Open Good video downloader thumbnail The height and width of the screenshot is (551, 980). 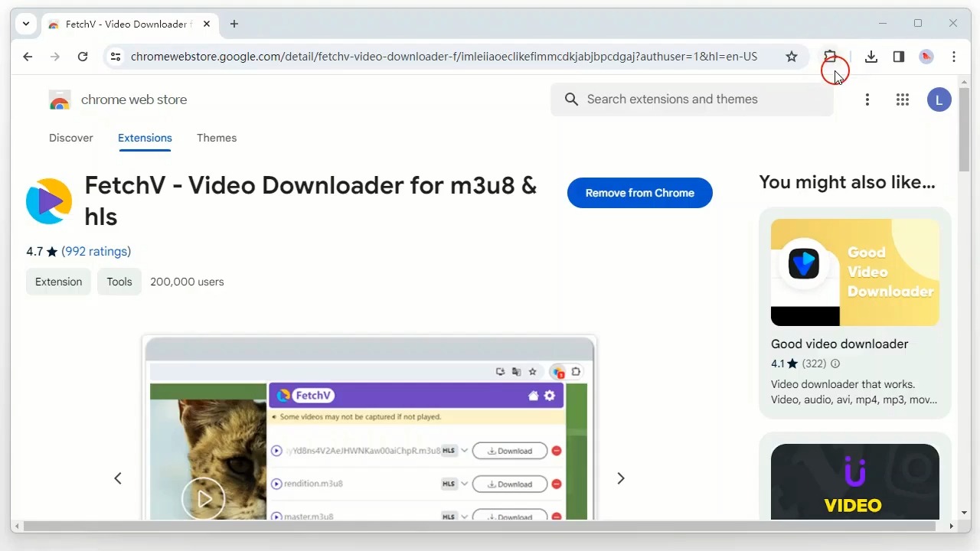[855, 272]
